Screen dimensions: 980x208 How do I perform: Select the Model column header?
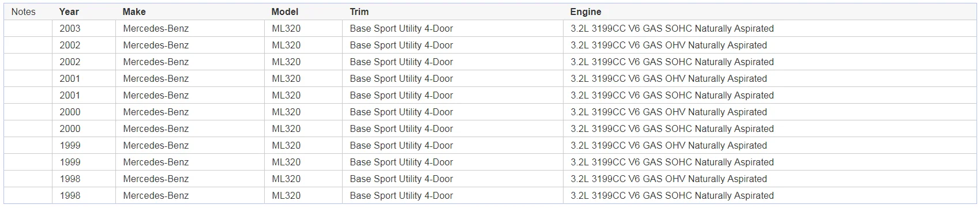(x=285, y=12)
